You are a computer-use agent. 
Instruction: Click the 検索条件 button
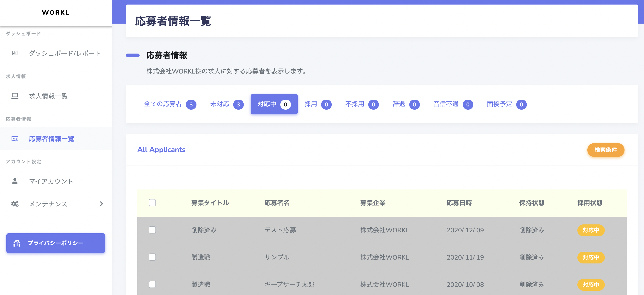click(x=606, y=150)
